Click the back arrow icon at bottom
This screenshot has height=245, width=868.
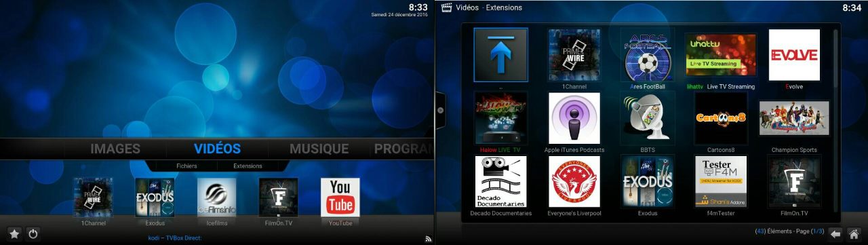835,233
